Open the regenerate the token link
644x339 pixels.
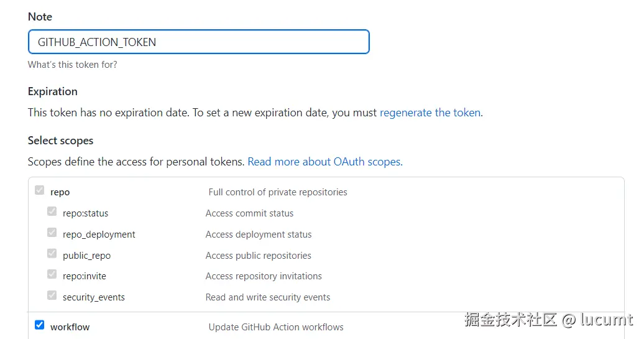click(430, 113)
